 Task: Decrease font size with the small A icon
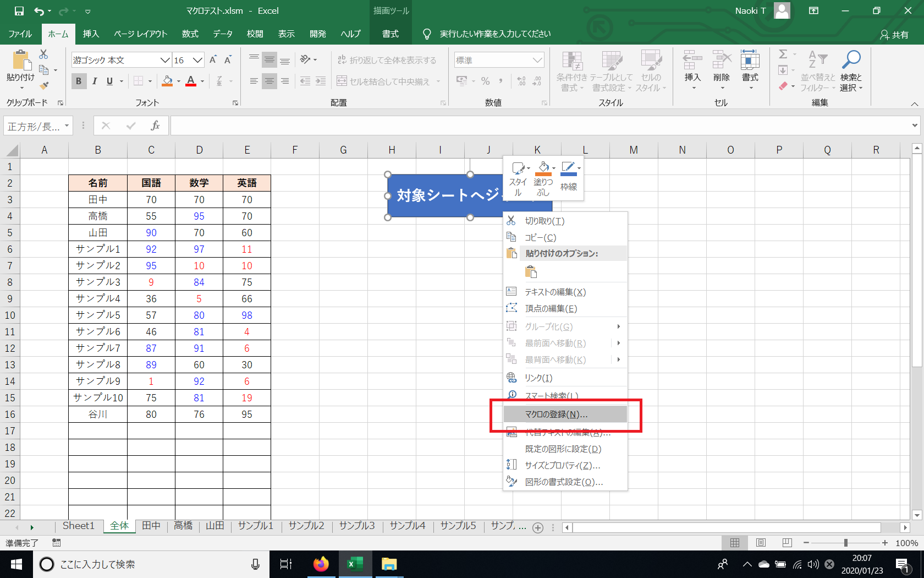[x=228, y=60]
